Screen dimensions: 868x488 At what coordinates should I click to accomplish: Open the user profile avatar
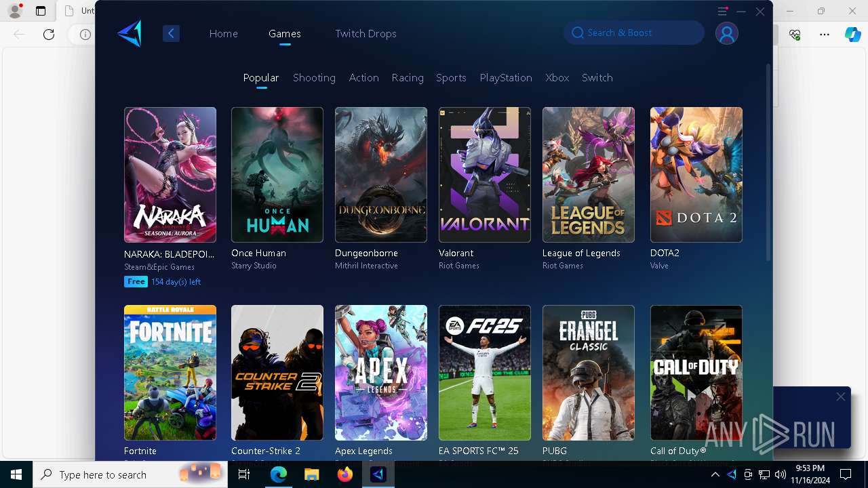pyautogui.click(x=727, y=33)
